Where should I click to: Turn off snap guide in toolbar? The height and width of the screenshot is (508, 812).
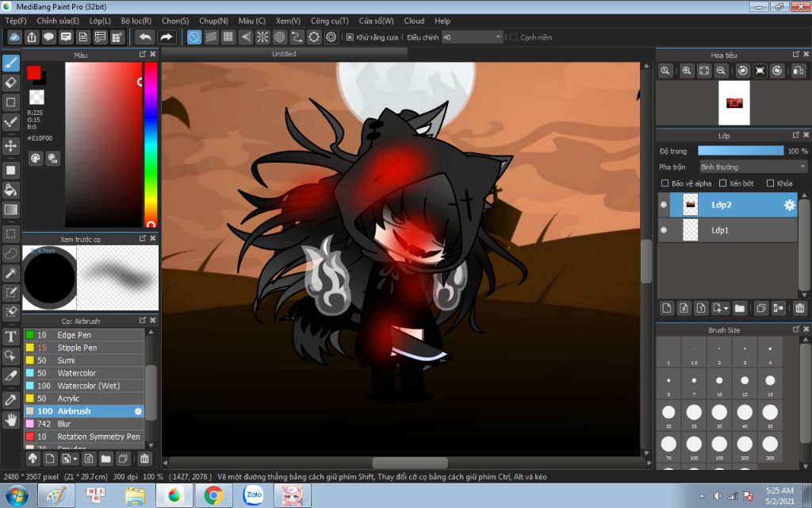(194, 37)
